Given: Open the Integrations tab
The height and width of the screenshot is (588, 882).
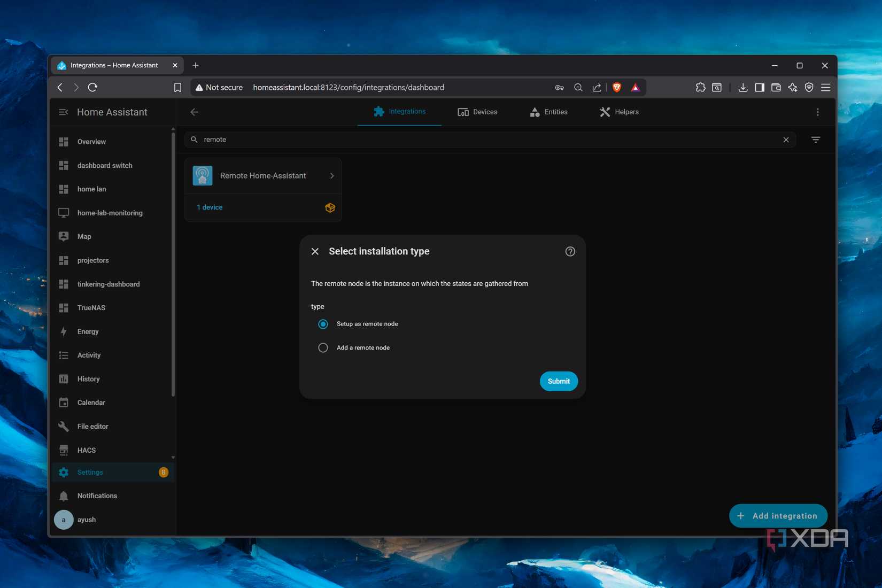Looking at the screenshot, I should pyautogui.click(x=399, y=112).
